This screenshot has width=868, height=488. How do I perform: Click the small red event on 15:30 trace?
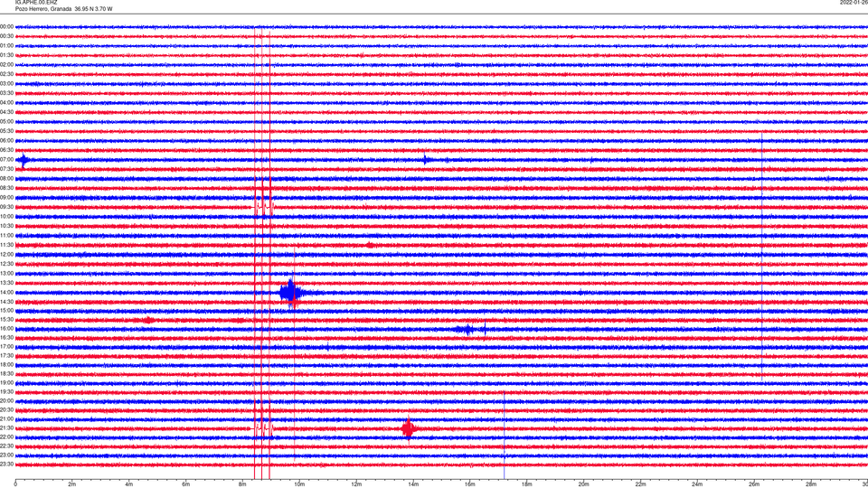pyautogui.click(x=147, y=320)
